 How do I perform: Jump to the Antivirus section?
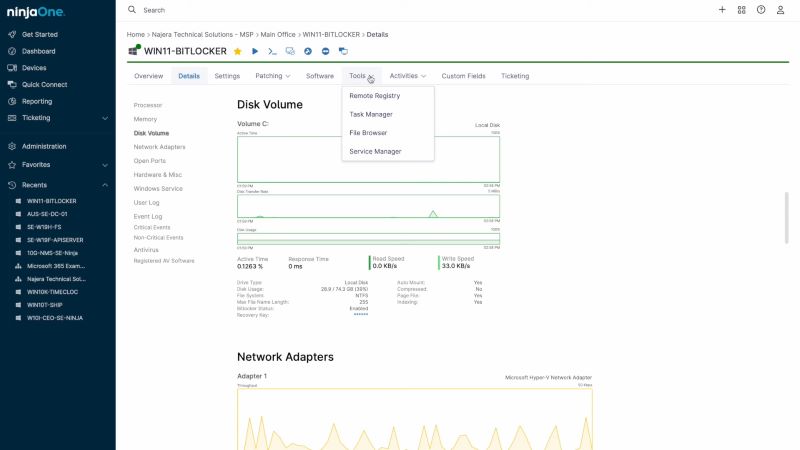pos(146,250)
